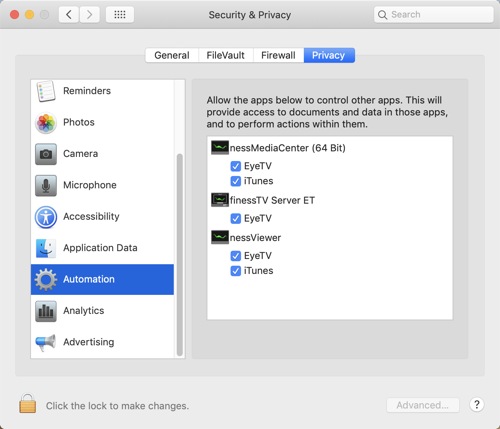The image size is (500, 429).
Task: Open the FileVault tab
Action: (226, 55)
